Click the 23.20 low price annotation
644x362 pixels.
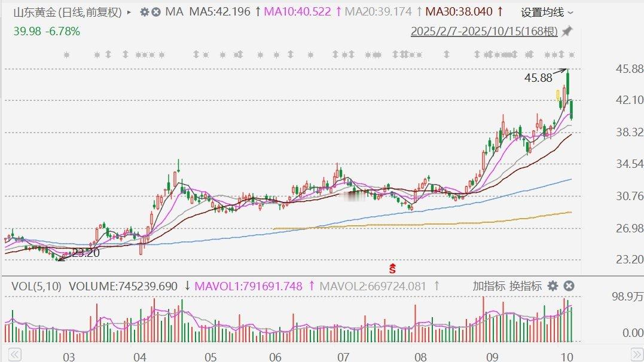[86, 253]
